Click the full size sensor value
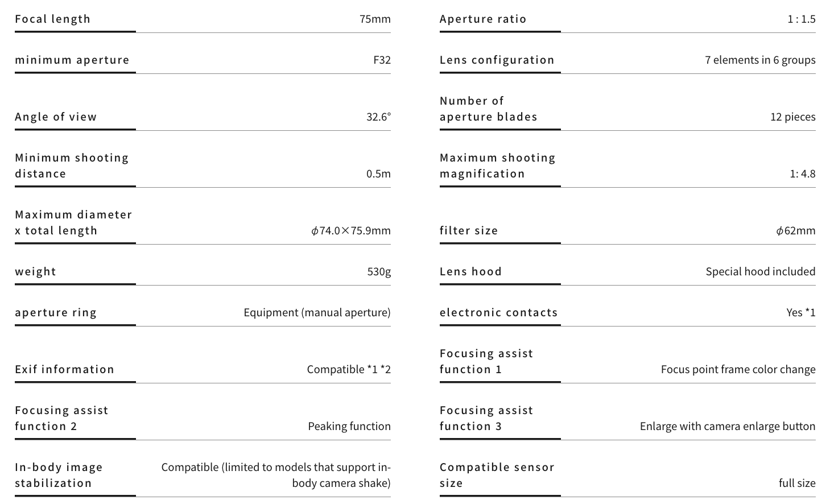 pos(796,483)
